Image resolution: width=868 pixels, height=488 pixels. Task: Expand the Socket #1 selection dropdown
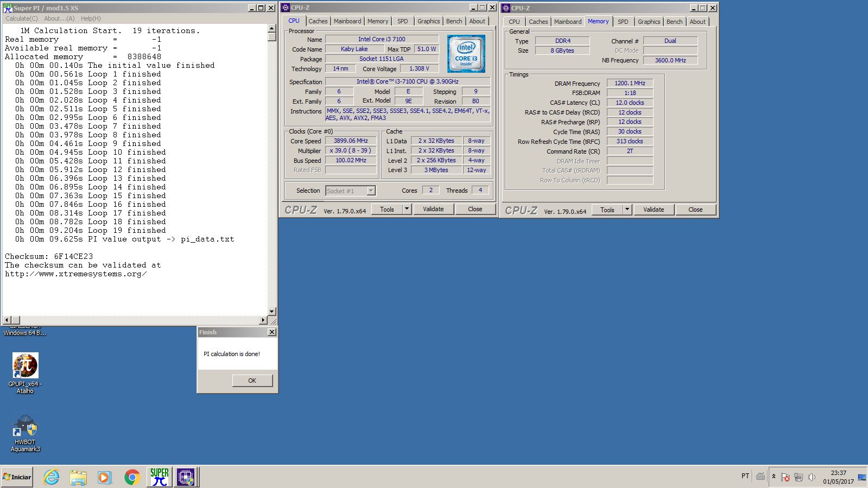[371, 191]
